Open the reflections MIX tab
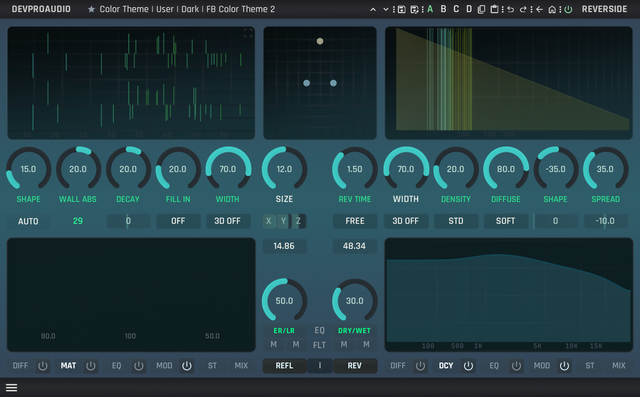This screenshot has width=640, height=397. (x=241, y=366)
